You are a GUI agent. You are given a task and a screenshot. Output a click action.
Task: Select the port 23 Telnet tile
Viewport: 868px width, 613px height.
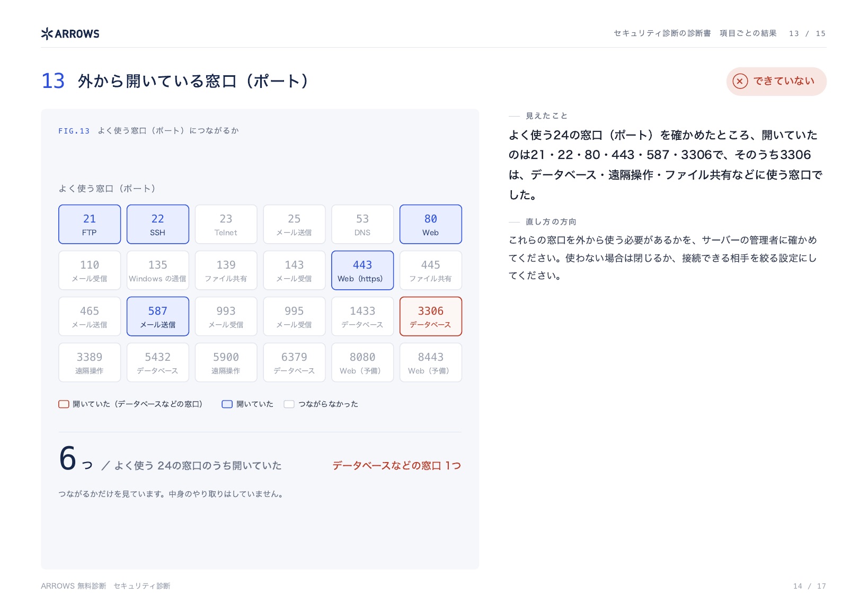pos(226,224)
